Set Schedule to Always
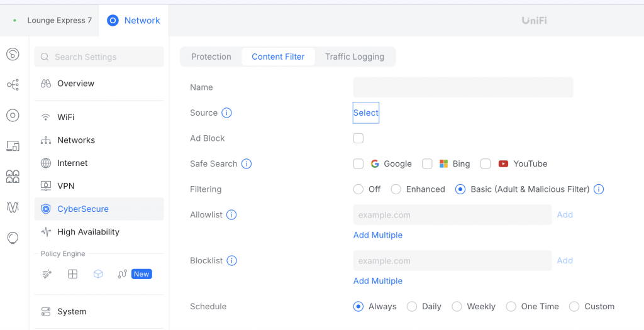Viewport: 644px width, 330px height. tap(358, 307)
